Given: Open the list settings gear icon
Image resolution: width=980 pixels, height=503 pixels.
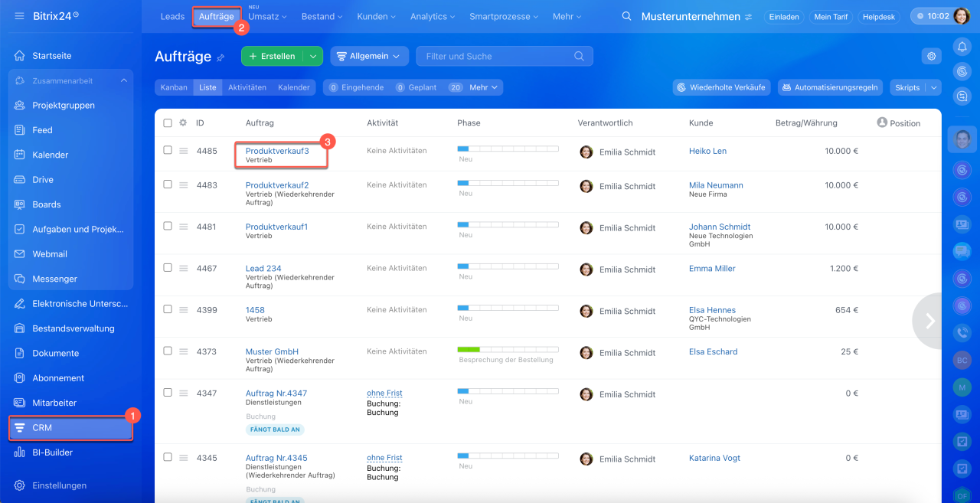Looking at the screenshot, I should tap(931, 56).
